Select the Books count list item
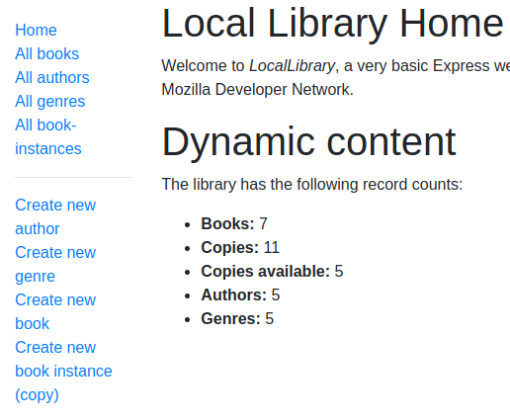Viewport: 510px width, 420px height. point(234,224)
